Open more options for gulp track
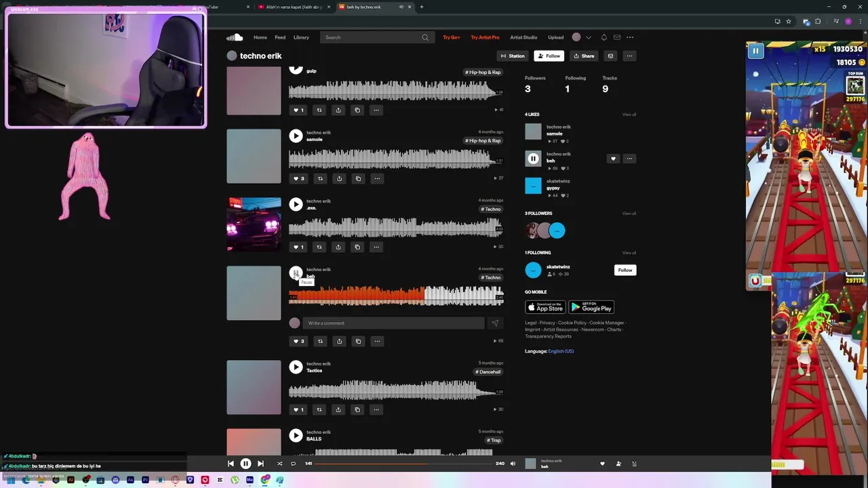The height and width of the screenshot is (488, 868). point(376,110)
